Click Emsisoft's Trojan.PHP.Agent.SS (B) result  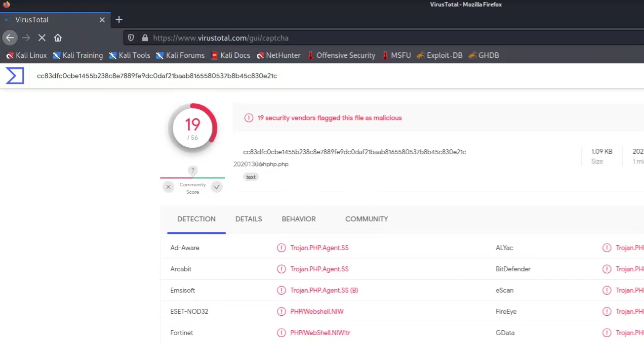pyautogui.click(x=324, y=290)
